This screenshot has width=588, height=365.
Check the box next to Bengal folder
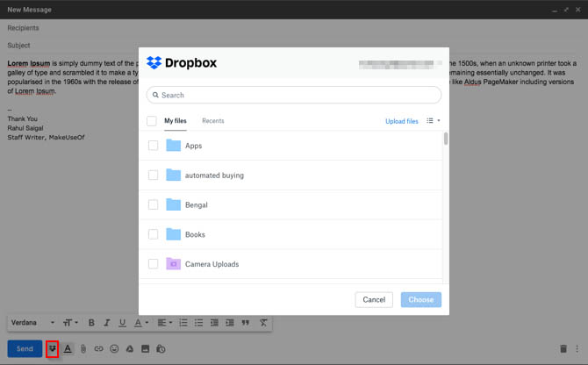(153, 205)
